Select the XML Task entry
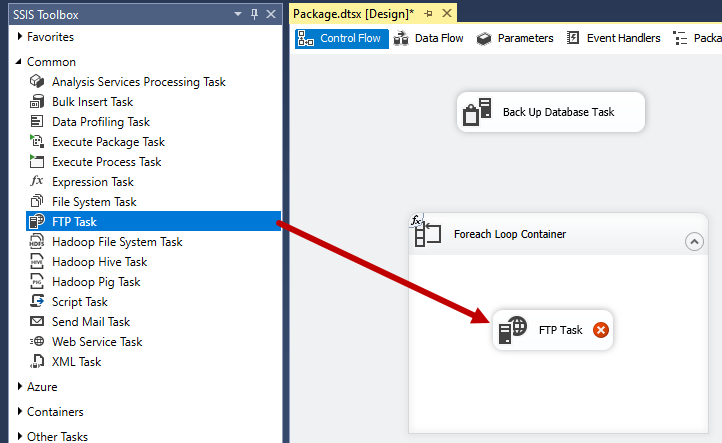Screen dimensions: 722x443 point(76,362)
